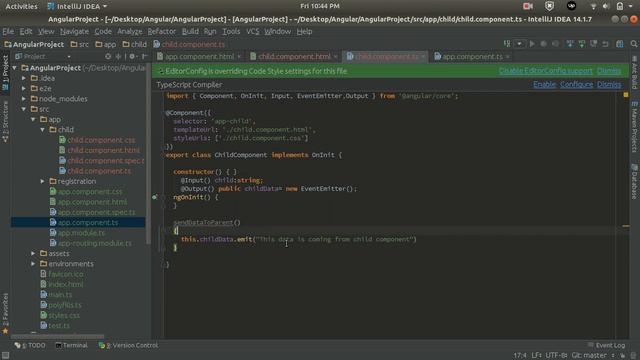Switch to the app.component.html tab

[x=199, y=56]
